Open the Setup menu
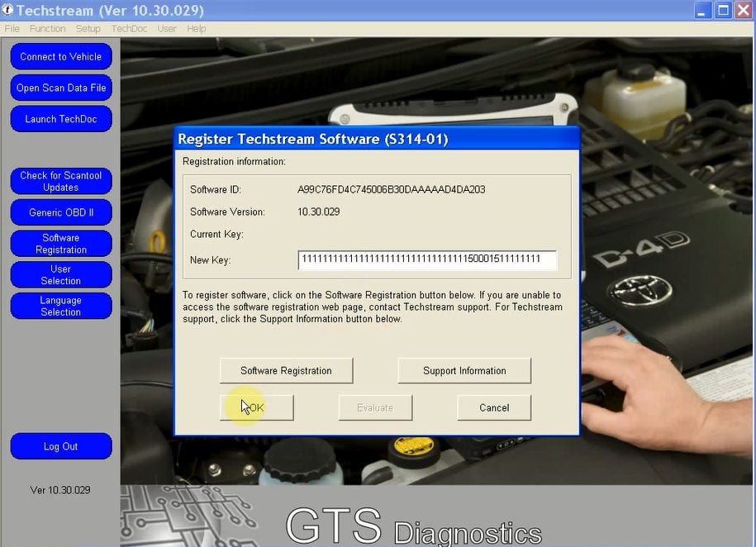The height and width of the screenshot is (547, 756). tap(88, 28)
